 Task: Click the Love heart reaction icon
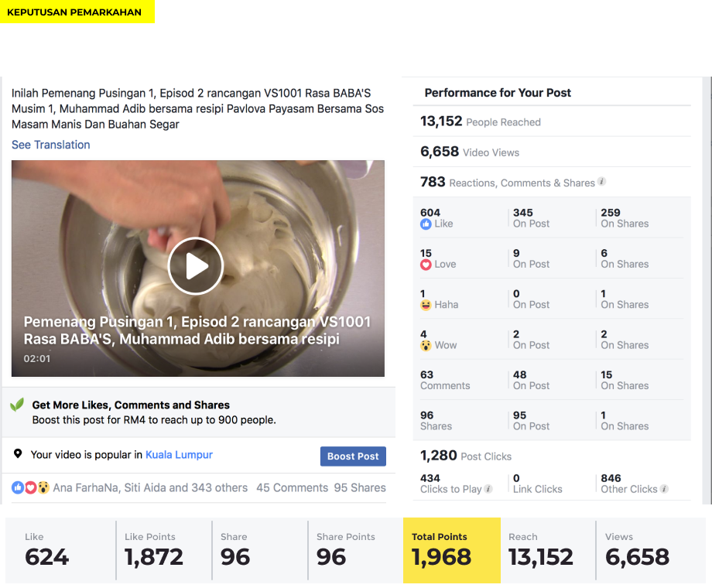[426, 265]
